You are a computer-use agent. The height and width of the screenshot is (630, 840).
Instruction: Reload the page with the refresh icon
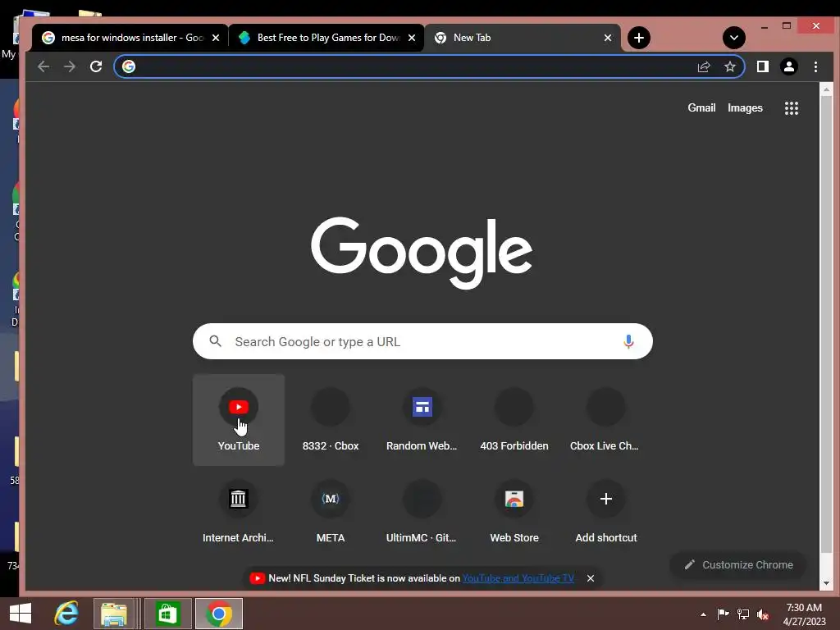coord(96,66)
